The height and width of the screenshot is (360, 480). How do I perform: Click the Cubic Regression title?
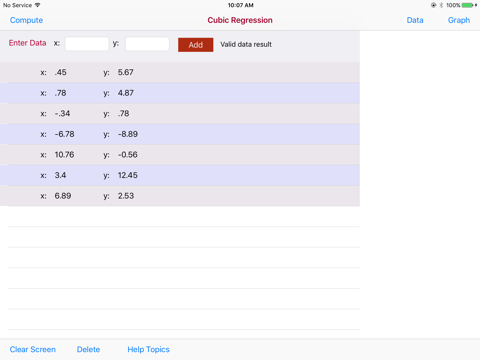240,20
